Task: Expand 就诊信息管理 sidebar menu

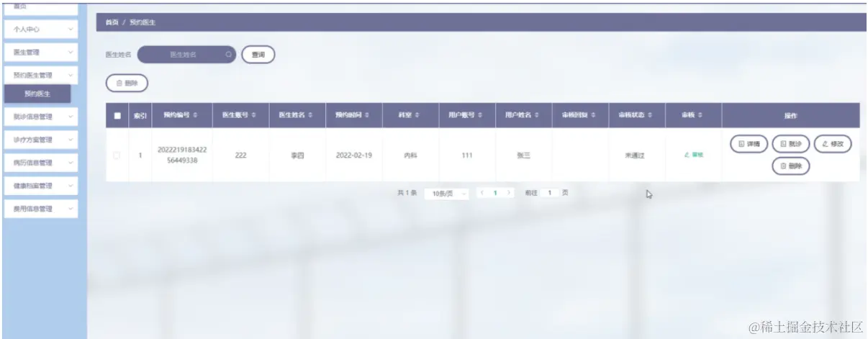Action: [40, 116]
